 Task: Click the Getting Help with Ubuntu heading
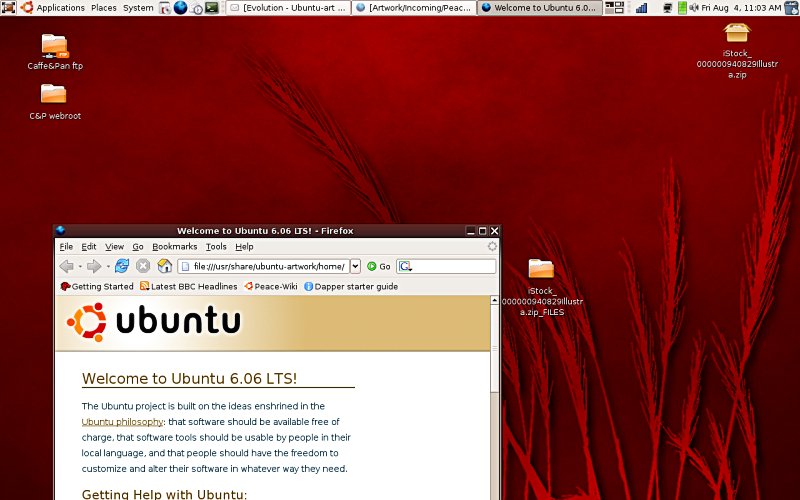pyautogui.click(x=164, y=494)
